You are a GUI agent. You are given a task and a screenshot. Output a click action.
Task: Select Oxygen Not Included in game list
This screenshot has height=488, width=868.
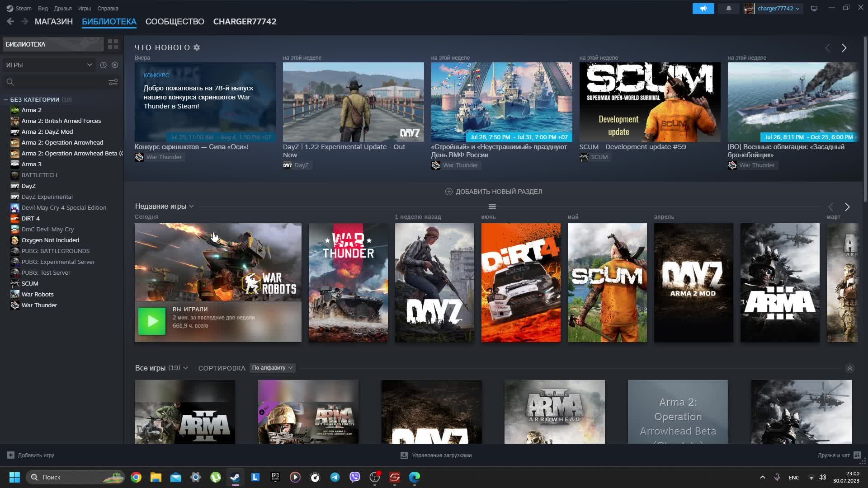tap(50, 240)
